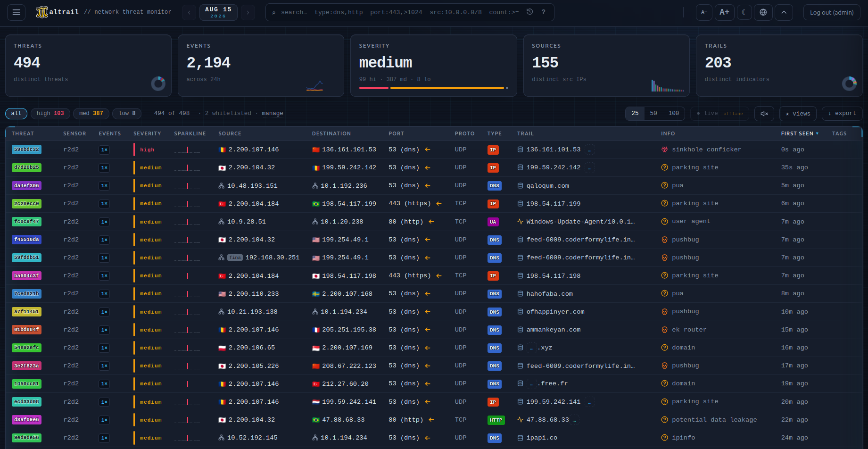This screenshot has width=868, height=449.
Task: Sort by First Seen column arrow
Action: tap(817, 134)
